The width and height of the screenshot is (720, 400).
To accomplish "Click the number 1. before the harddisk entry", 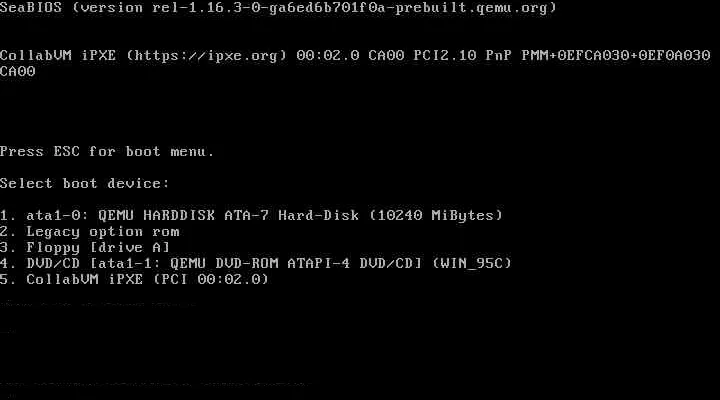I will (x=8, y=215).
